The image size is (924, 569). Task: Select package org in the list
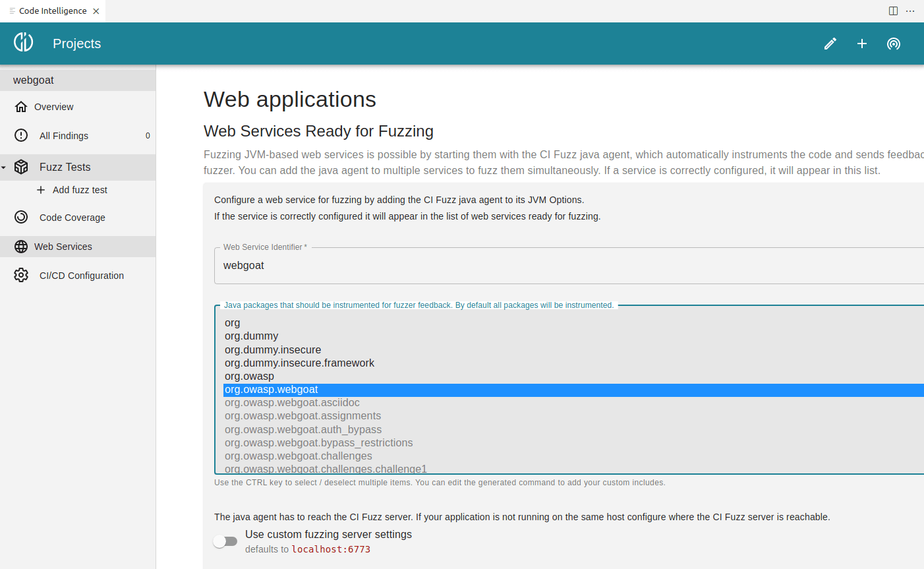[x=573, y=323]
